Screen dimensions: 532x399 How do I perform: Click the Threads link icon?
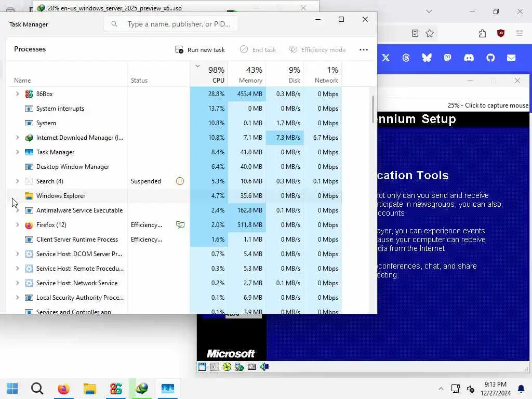(406, 58)
